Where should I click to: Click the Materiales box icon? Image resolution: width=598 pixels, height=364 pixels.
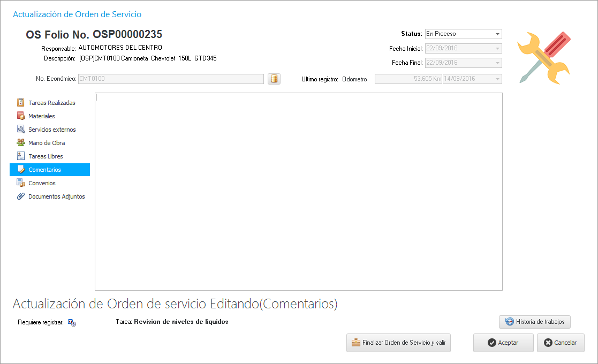(21, 116)
